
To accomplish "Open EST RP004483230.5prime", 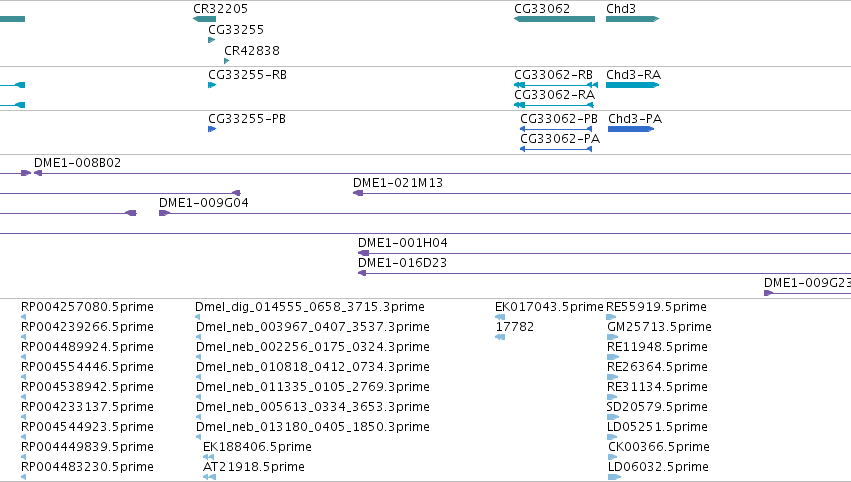I will tap(87, 467).
